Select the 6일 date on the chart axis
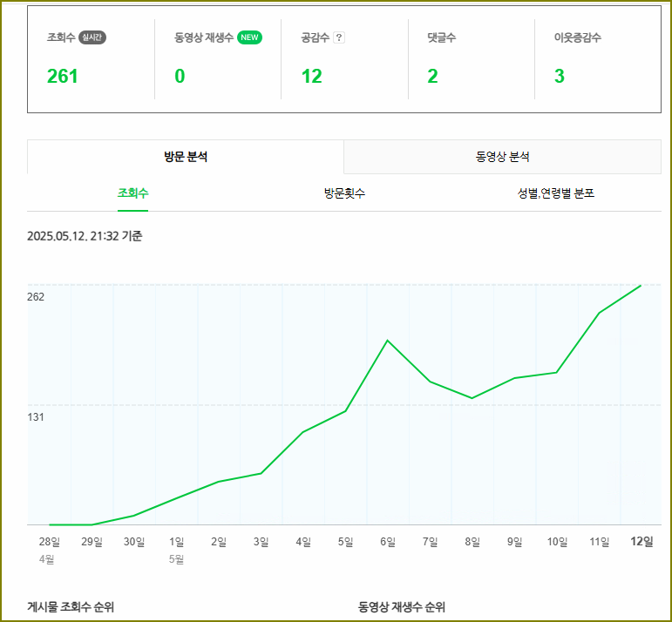This screenshot has height=622, width=672. tap(388, 542)
